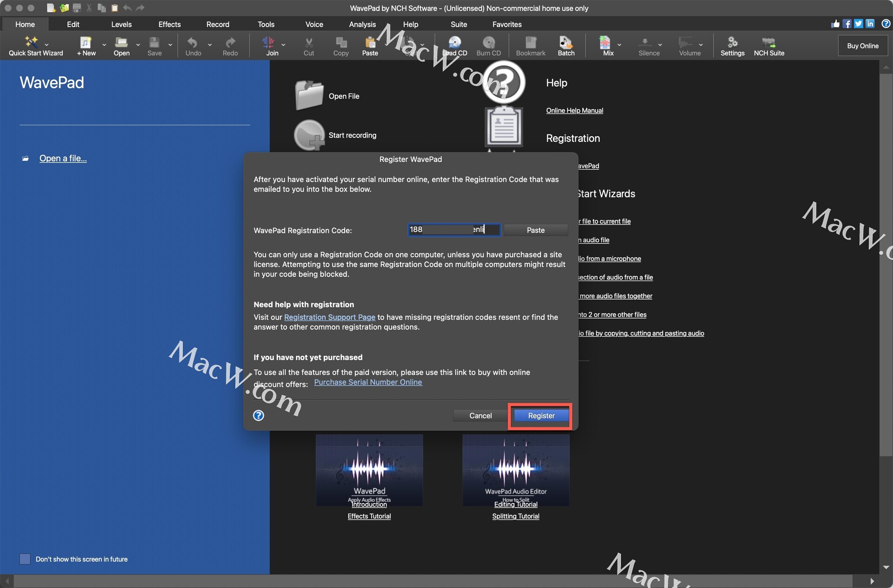Expand the New file dropdown arrow

[104, 45]
